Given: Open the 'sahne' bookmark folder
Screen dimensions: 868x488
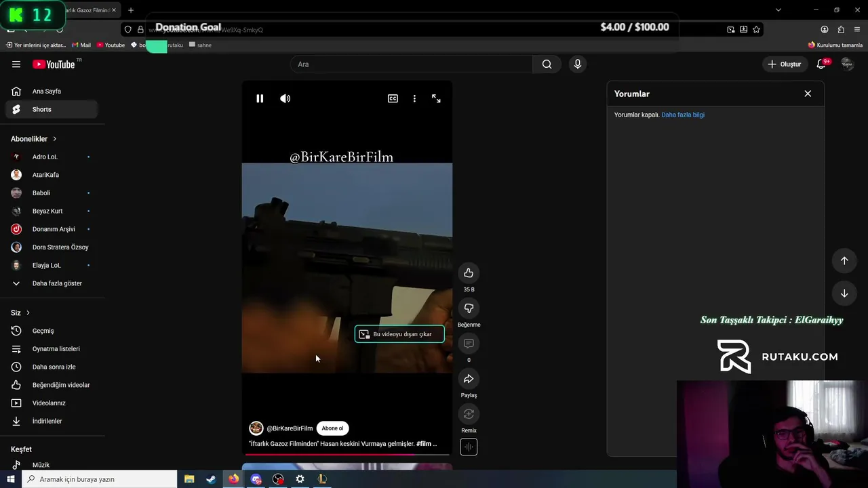Looking at the screenshot, I should (x=200, y=45).
